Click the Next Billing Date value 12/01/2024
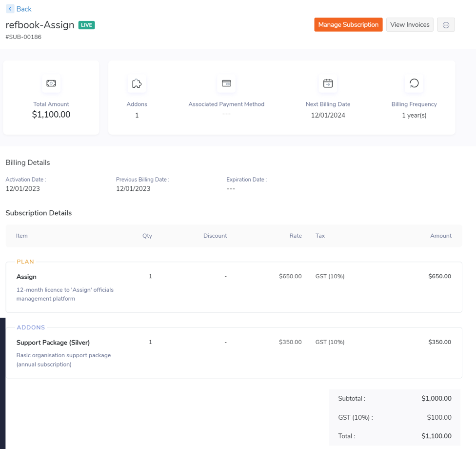The image size is (476, 449). pos(328,115)
